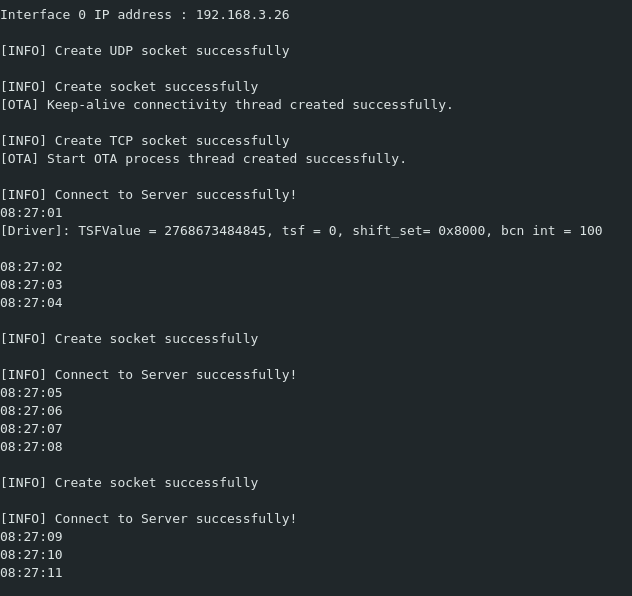Place cursor on the 08:27:10 line
Viewport: 632px width, 596px height.
(x=31, y=555)
